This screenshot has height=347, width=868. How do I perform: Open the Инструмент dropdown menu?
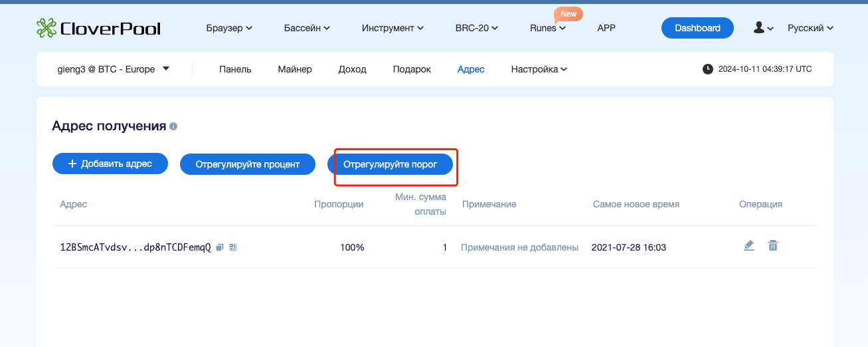(x=392, y=28)
